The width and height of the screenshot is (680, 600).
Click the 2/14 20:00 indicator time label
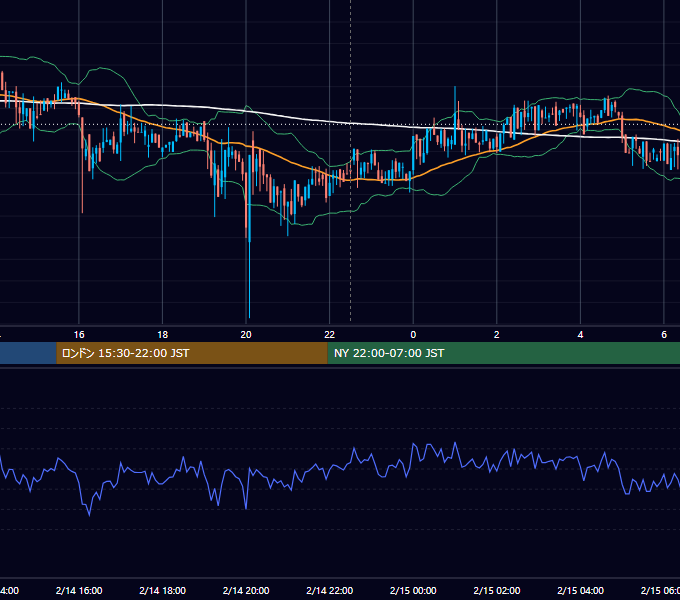(246, 590)
